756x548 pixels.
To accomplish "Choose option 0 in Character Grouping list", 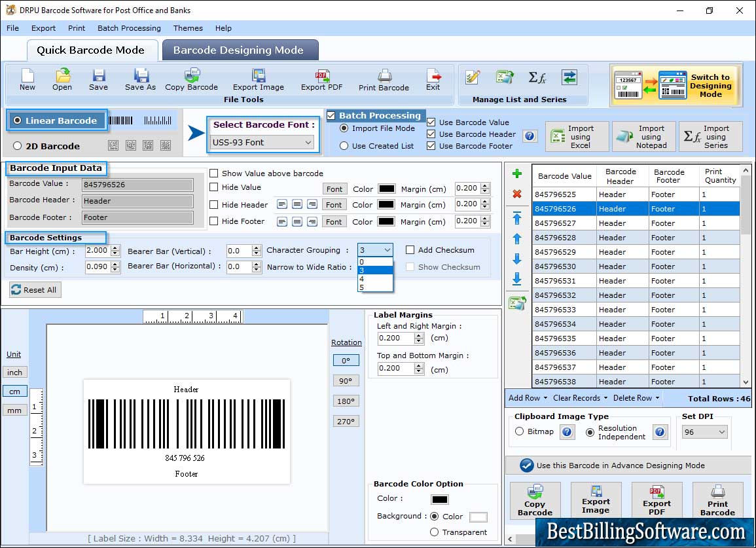I will click(375, 262).
